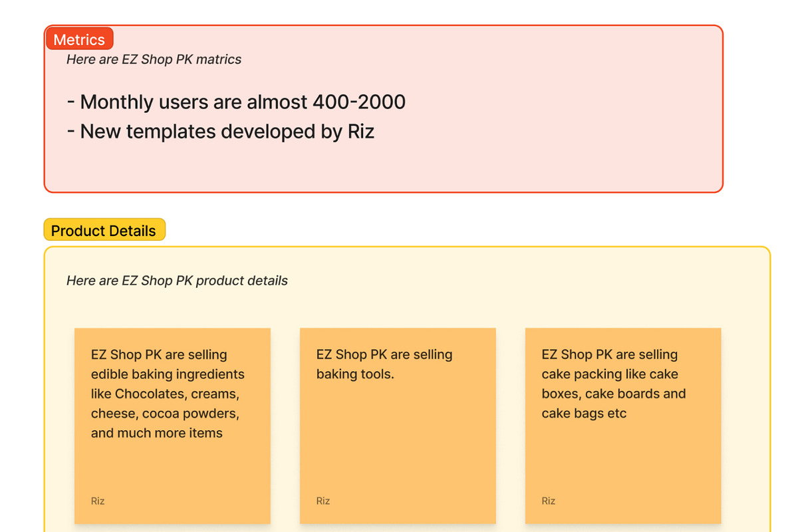Select the red Metrics section label
This screenshot has height=532, width=798.
pyautogui.click(x=79, y=39)
